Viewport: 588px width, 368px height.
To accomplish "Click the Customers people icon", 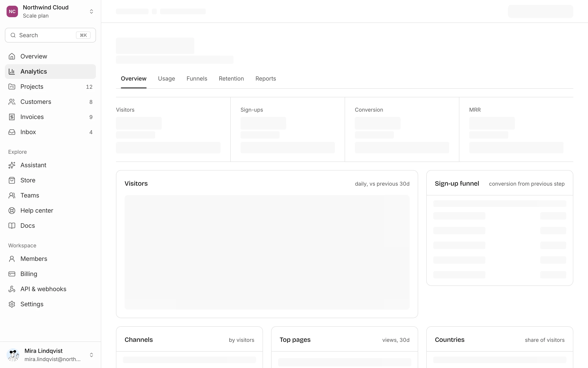I will pos(12,102).
